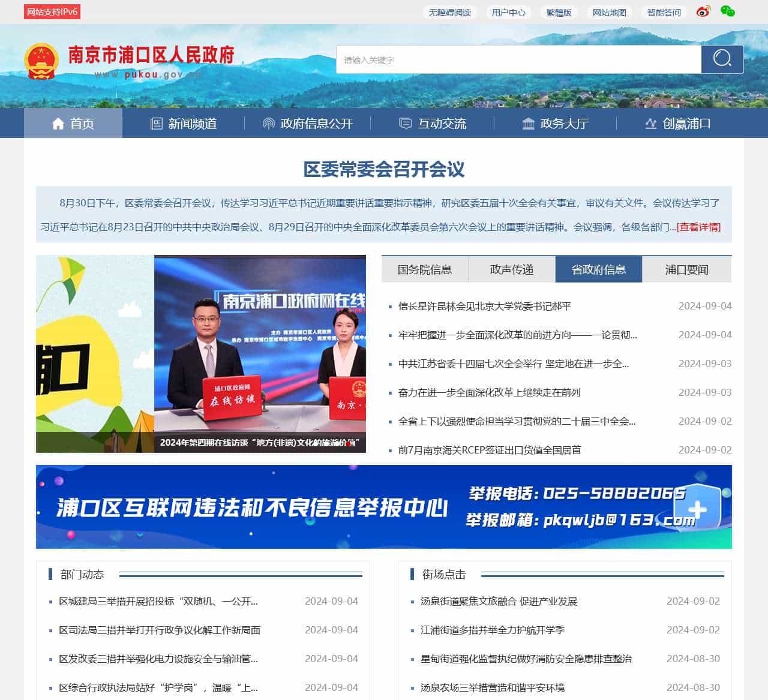
Task: Select the 新闻频道 book icon
Action: point(155,123)
